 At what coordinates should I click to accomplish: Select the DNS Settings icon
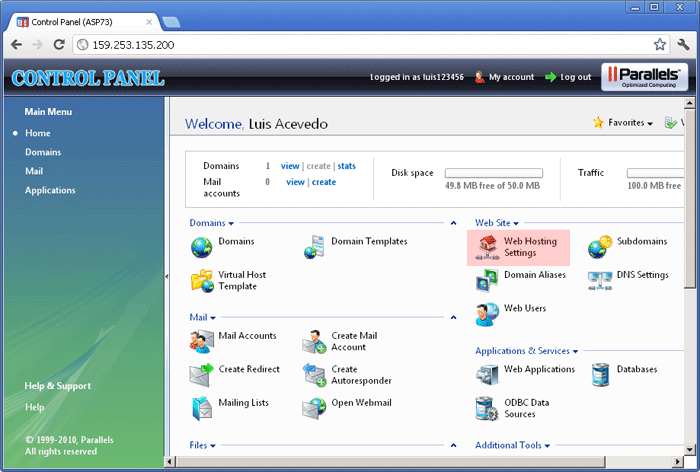tap(600, 280)
